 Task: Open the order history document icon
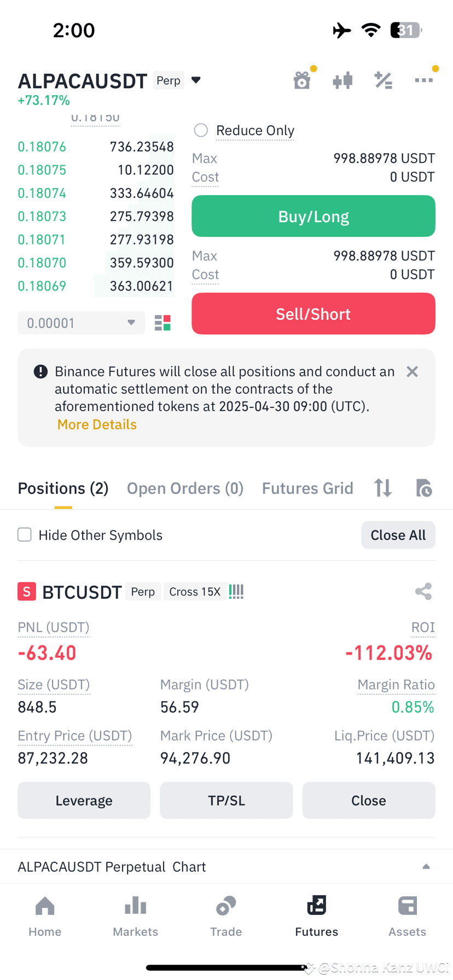tap(424, 487)
